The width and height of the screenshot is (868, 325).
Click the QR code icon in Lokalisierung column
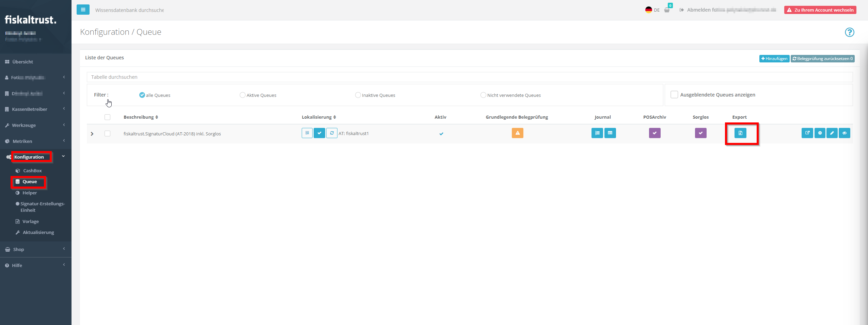[307, 133]
